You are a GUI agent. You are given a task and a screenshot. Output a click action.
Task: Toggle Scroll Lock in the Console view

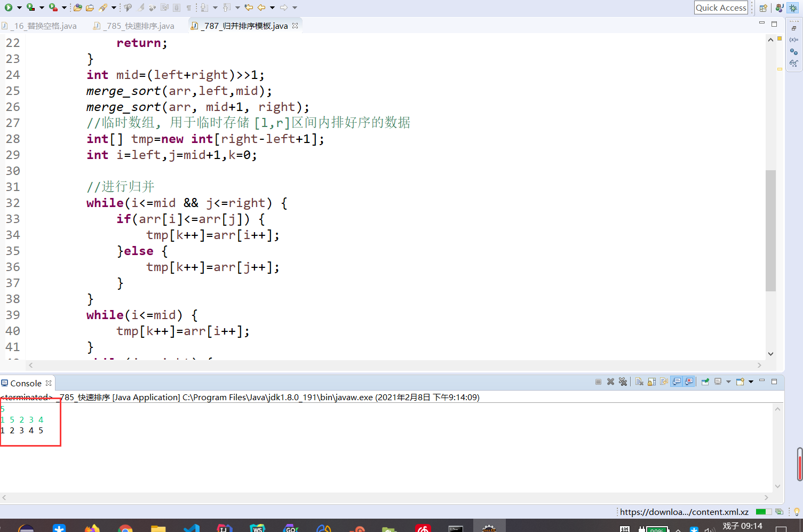[651, 382]
